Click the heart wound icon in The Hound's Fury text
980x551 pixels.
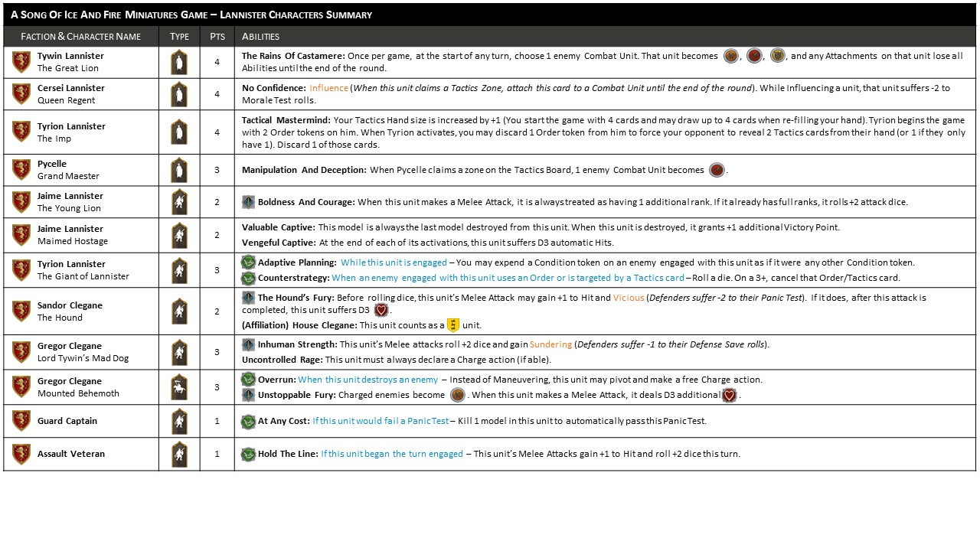[381, 310]
